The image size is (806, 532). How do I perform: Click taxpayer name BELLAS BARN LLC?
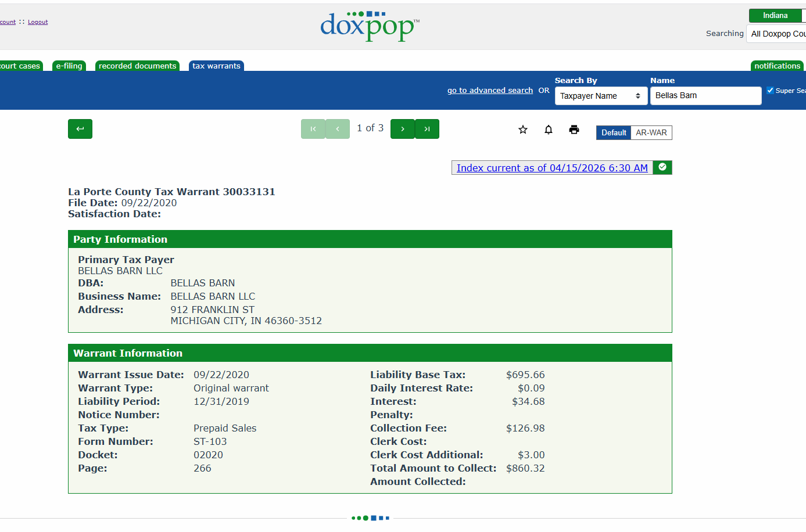pyautogui.click(x=120, y=271)
